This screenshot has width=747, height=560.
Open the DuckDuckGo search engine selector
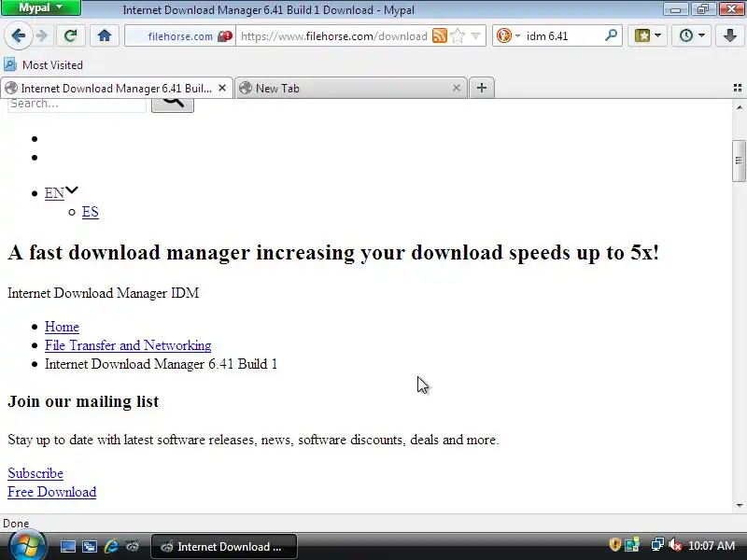tap(508, 35)
